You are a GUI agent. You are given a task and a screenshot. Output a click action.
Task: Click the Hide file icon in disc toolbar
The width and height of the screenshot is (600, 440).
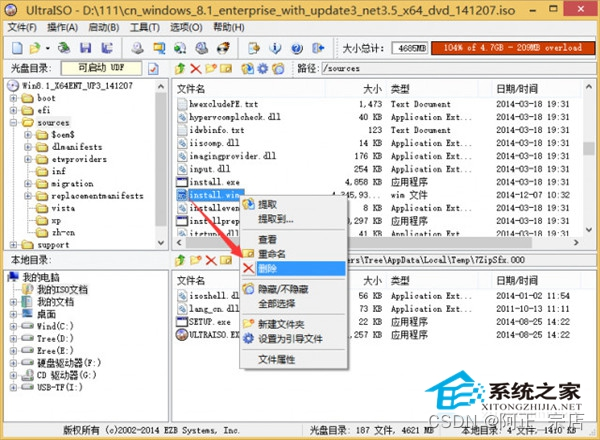coord(278,69)
